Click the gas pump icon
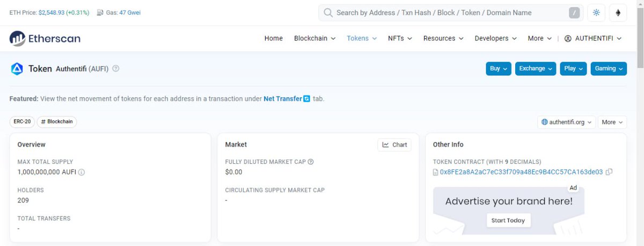Screen dimensions: 644x246 [100, 12]
